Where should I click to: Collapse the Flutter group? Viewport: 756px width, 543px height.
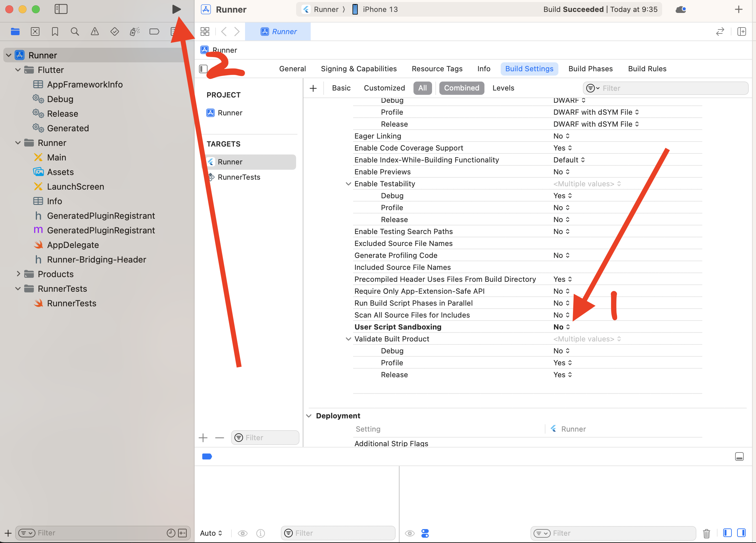pyautogui.click(x=18, y=70)
